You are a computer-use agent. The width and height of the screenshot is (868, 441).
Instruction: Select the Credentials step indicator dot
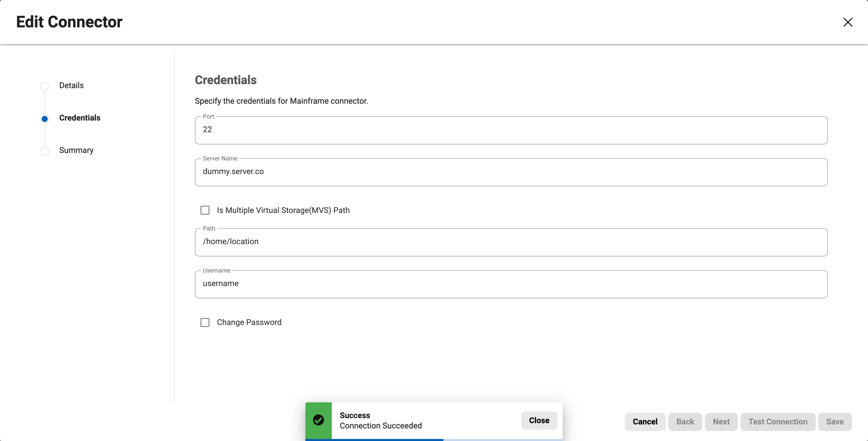point(44,119)
